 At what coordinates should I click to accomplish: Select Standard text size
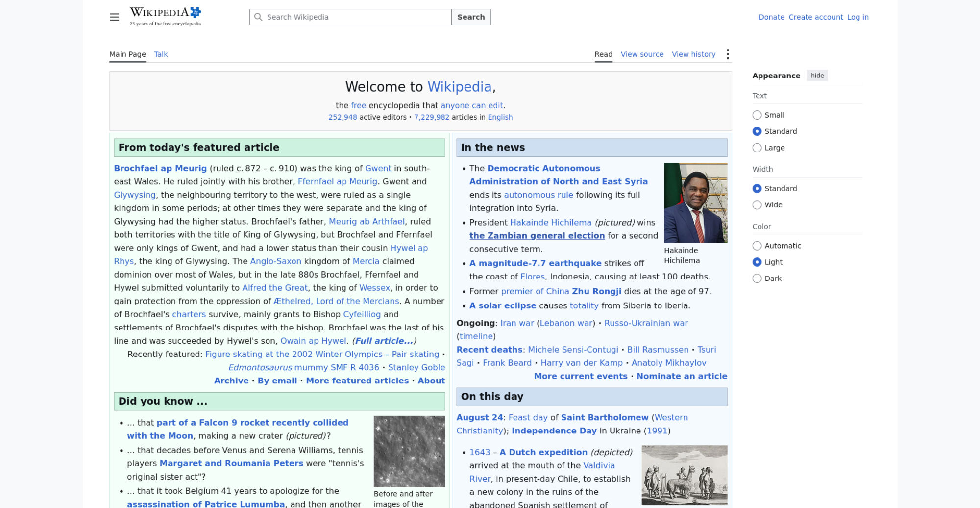(757, 131)
